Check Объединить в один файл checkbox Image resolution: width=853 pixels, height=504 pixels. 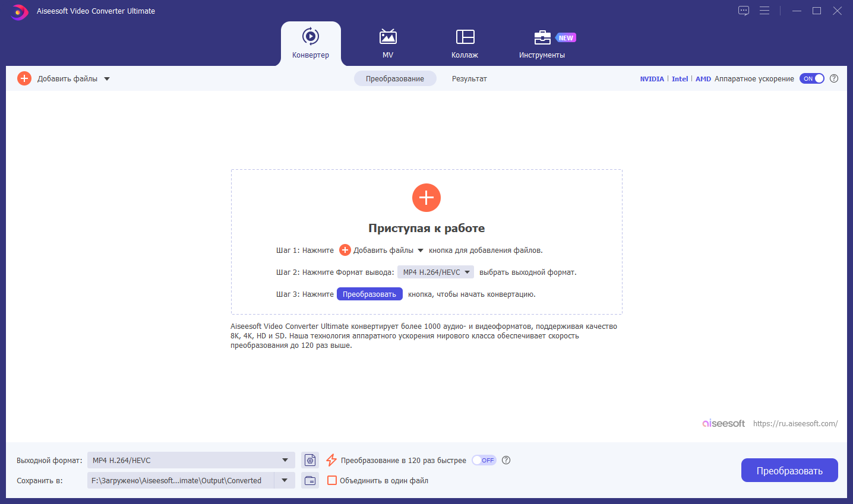(x=332, y=480)
